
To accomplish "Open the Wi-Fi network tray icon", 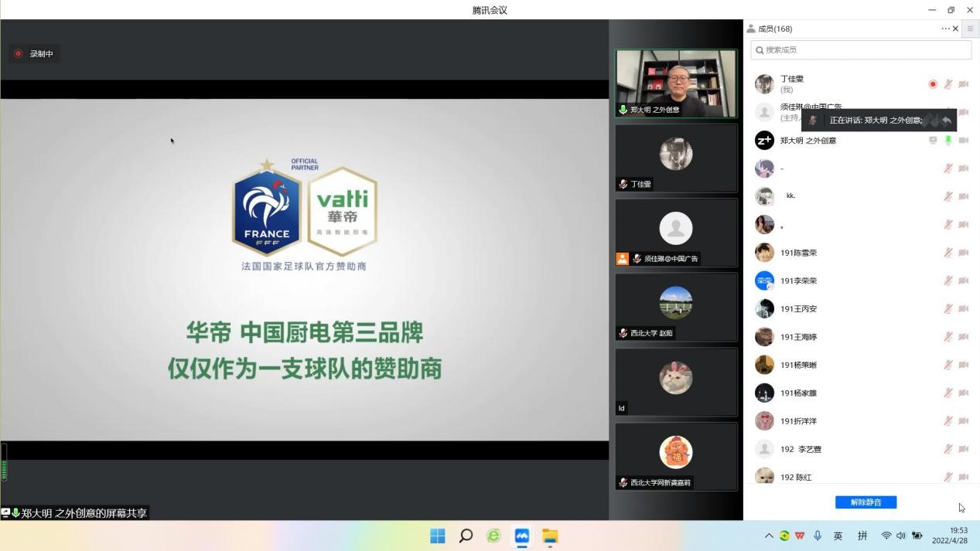I will coord(886,536).
